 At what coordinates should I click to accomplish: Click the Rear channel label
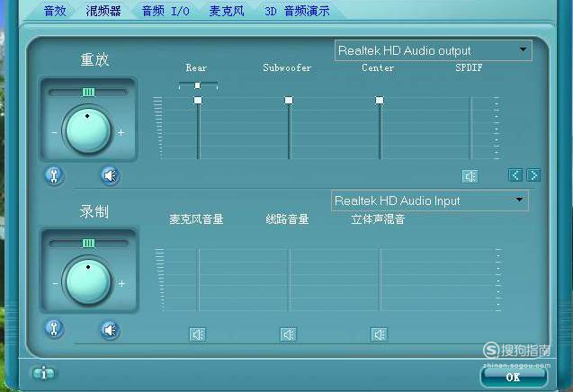pos(196,67)
